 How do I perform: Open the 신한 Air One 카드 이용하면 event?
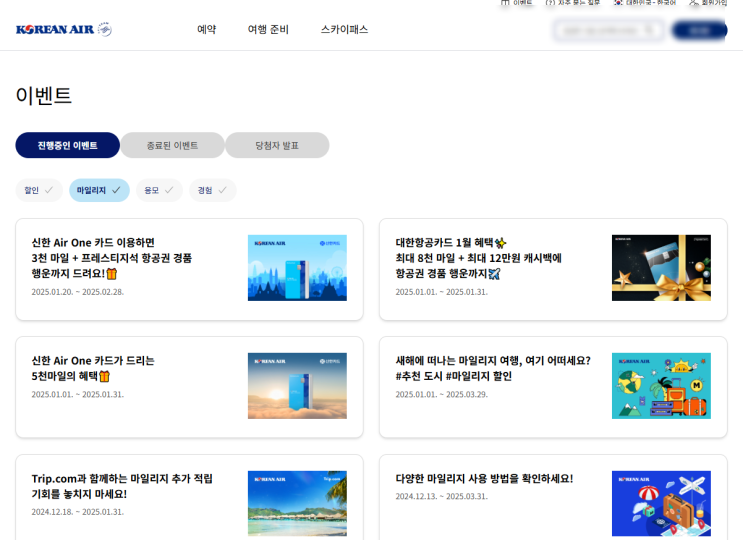[x=190, y=269]
